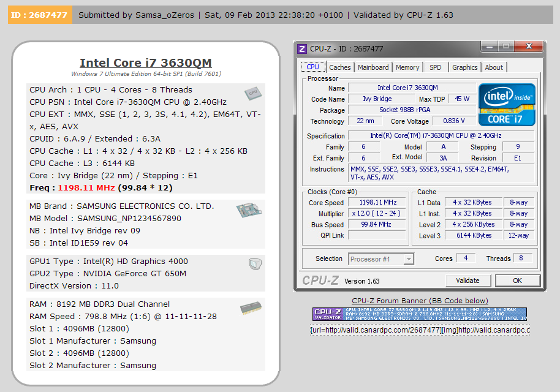Click the Stepping value 9

pos(518,147)
